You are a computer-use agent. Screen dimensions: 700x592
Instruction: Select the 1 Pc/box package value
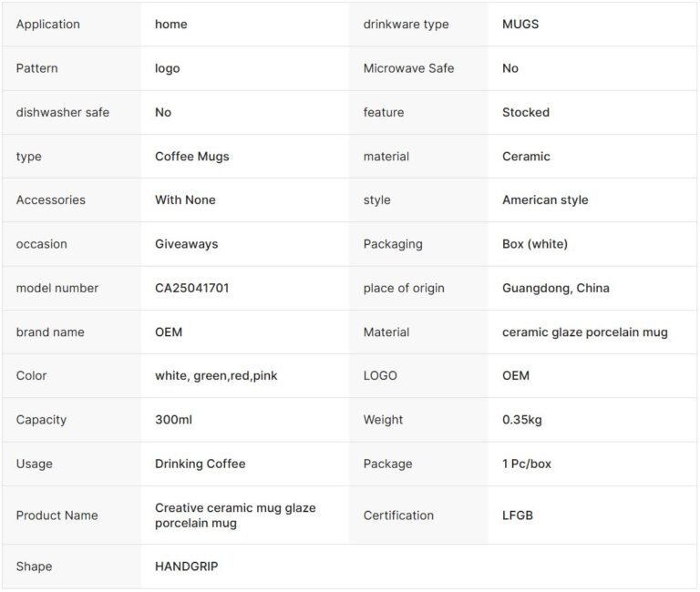526,464
